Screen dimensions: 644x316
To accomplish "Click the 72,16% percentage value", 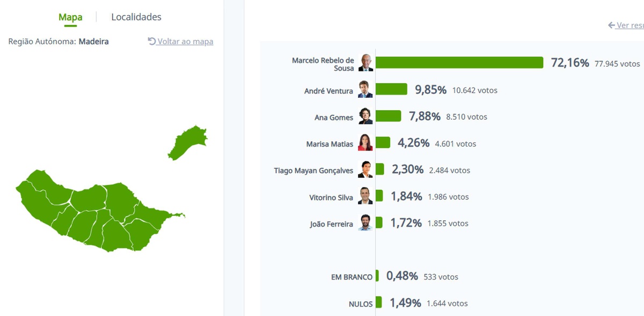I will tap(570, 63).
